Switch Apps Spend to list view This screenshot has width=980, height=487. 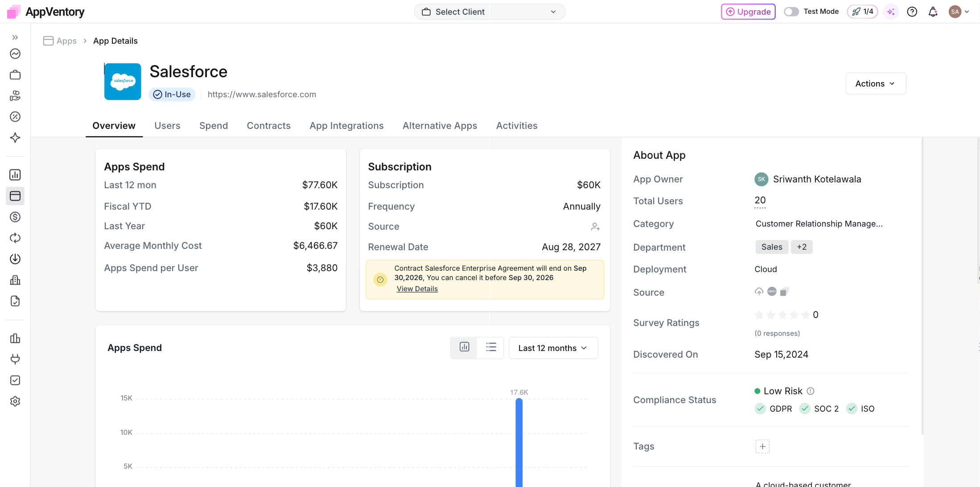coord(491,347)
